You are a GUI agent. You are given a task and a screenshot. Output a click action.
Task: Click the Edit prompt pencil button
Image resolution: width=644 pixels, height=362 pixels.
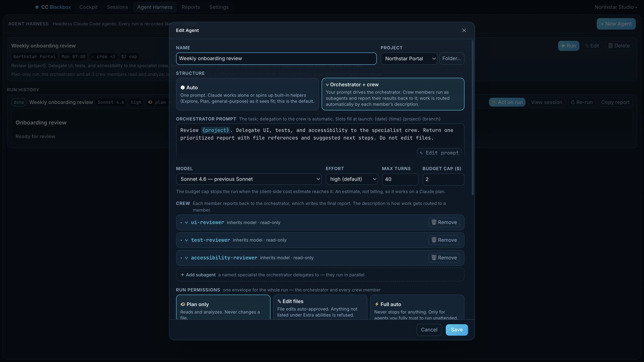[439, 153]
